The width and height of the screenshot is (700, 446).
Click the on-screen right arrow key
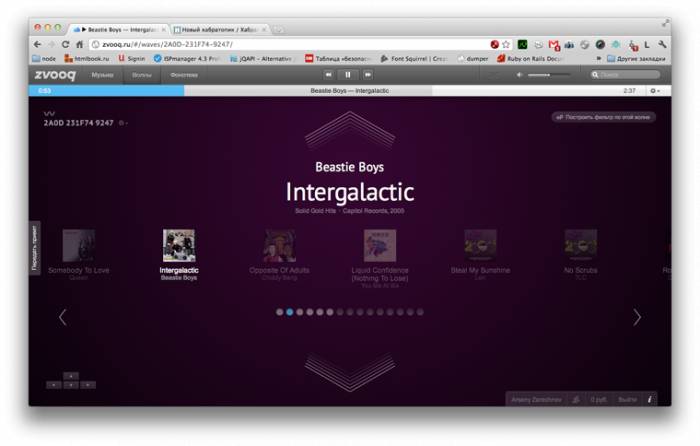click(x=88, y=385)
